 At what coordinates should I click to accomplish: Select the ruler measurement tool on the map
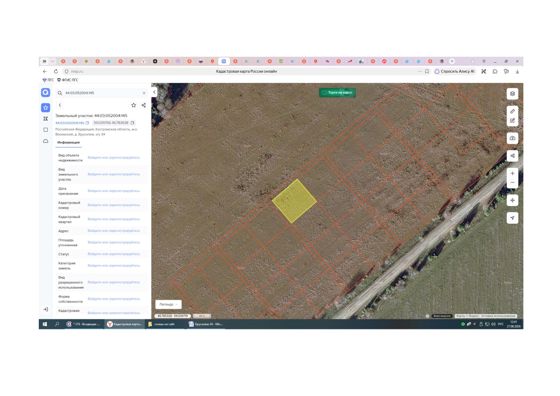[x=512, y=111]
